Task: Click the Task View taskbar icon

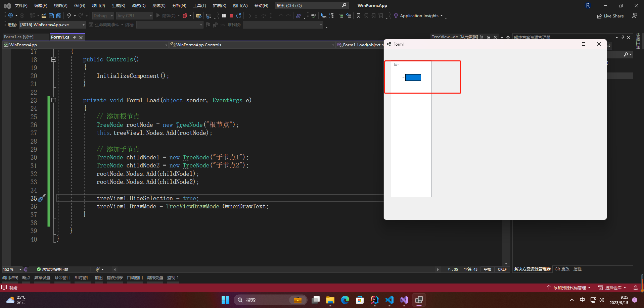Action: 315,300
